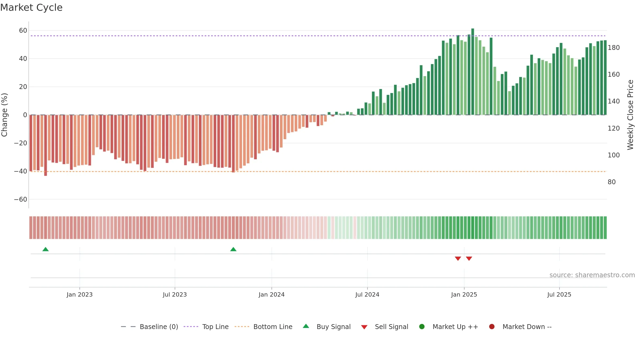Click the Weekly Close Price axis title
644x362 pixels.
(630, 115)
